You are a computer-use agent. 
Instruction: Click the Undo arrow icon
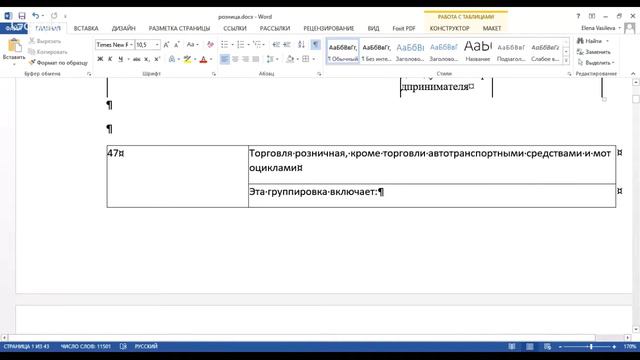point(36,16)
